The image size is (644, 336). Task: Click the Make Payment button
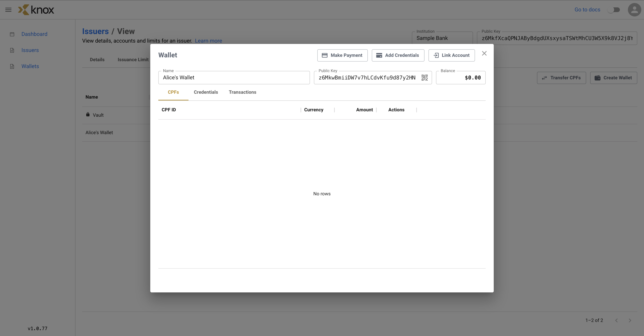pos(342,55)
